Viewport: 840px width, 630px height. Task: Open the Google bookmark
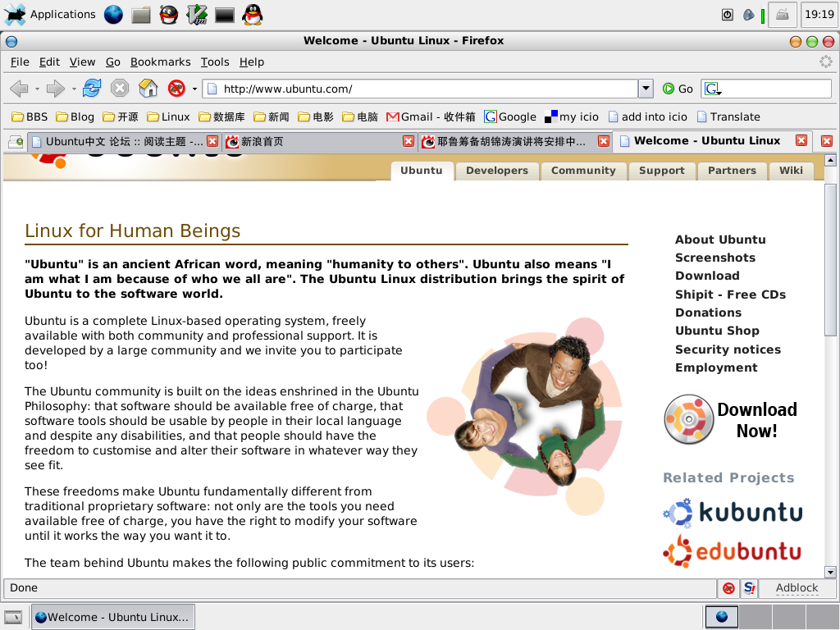[x=510, y=116]
